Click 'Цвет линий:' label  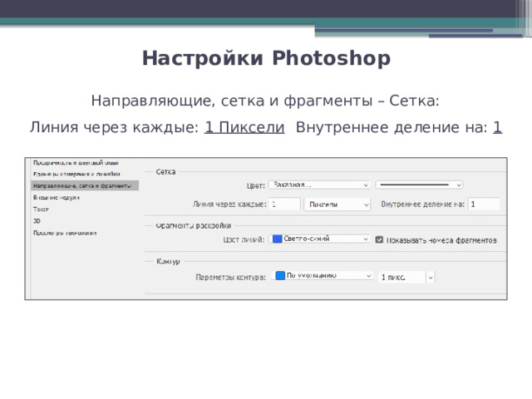(x=244, y=239)
